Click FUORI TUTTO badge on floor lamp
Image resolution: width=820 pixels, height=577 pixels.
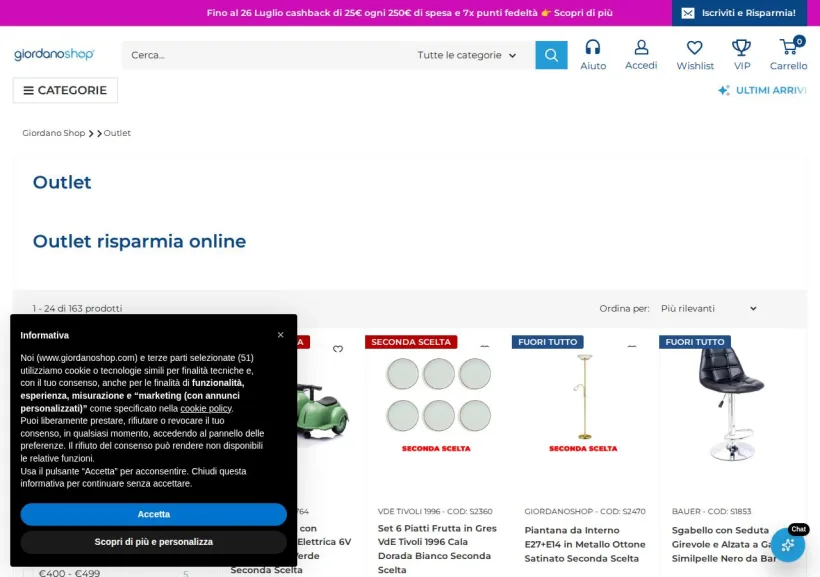548,342
